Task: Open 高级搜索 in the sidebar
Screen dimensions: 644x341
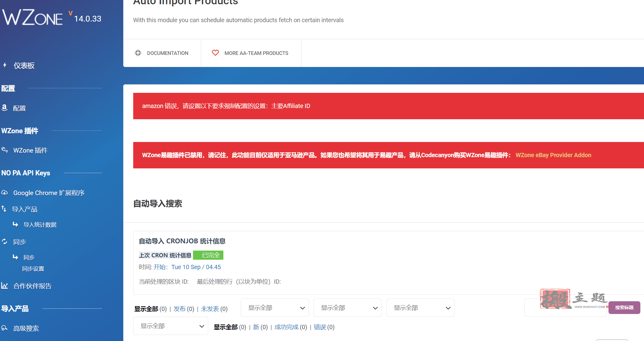Action: 26,329
